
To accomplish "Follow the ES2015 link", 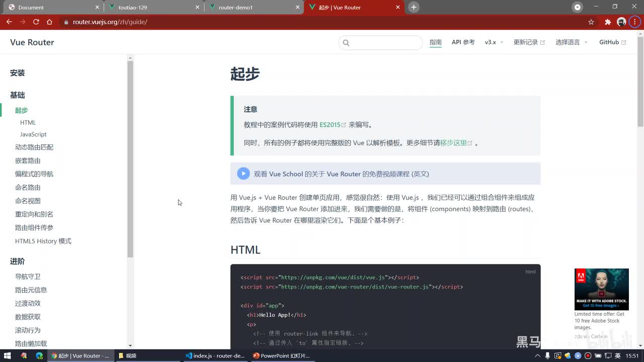I will pos(333,125).
